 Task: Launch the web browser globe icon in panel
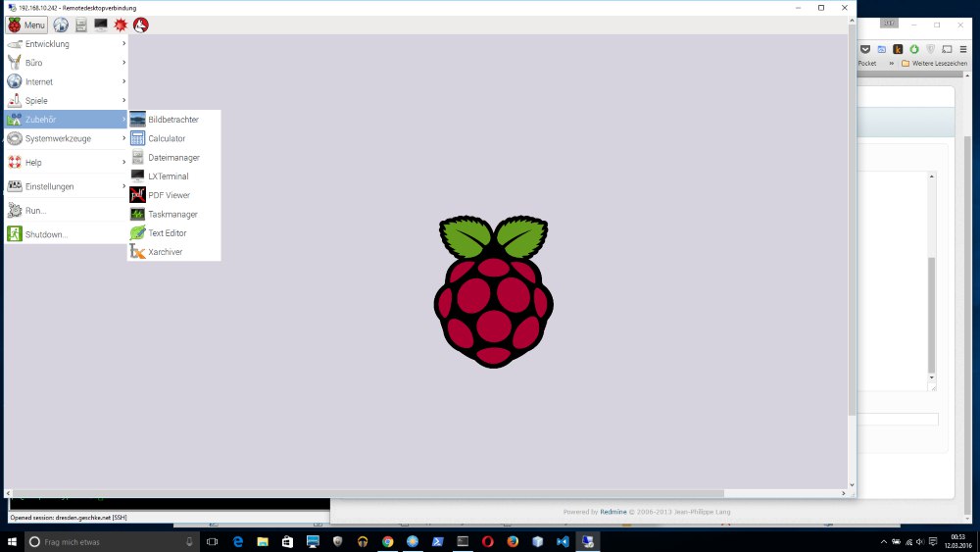(x=61, y=25)
